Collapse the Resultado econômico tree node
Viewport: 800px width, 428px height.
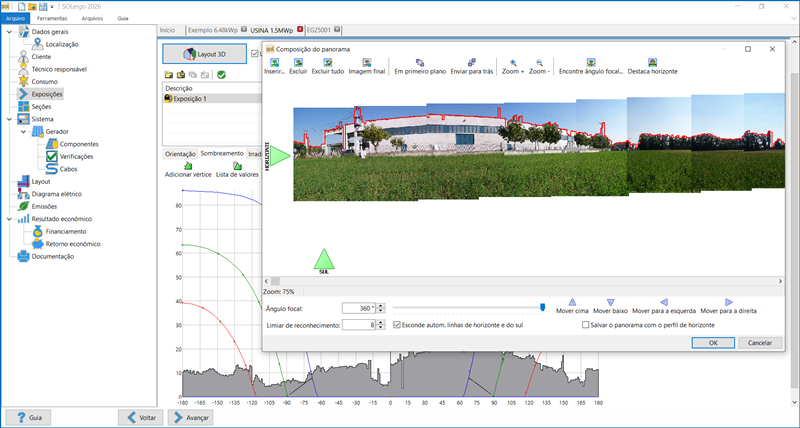pyautogui.click(x=9, y=218)
